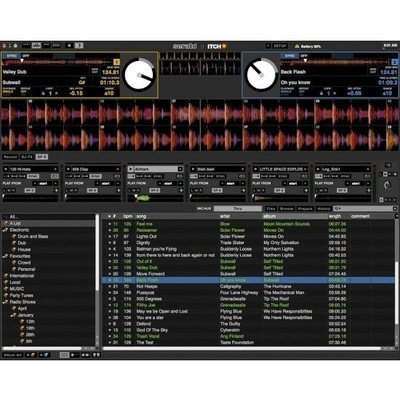
Task: Play the 808 Clap sample slot
Action: coord(68,169)
